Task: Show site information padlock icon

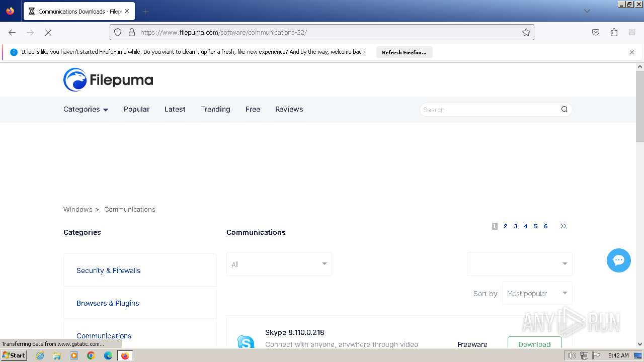Action: click(132, 32)
